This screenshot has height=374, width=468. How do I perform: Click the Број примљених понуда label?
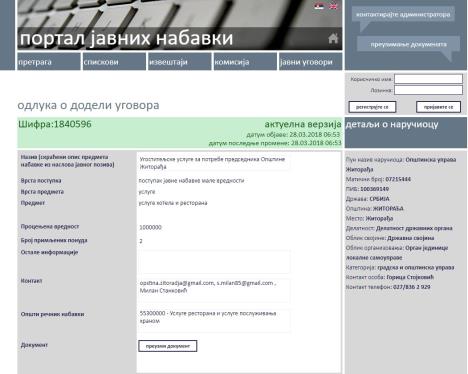[54, 240]
